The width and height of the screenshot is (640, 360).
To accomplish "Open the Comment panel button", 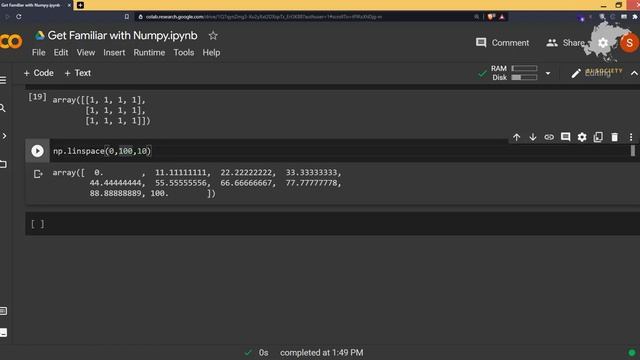I will [x=502, y=43].
